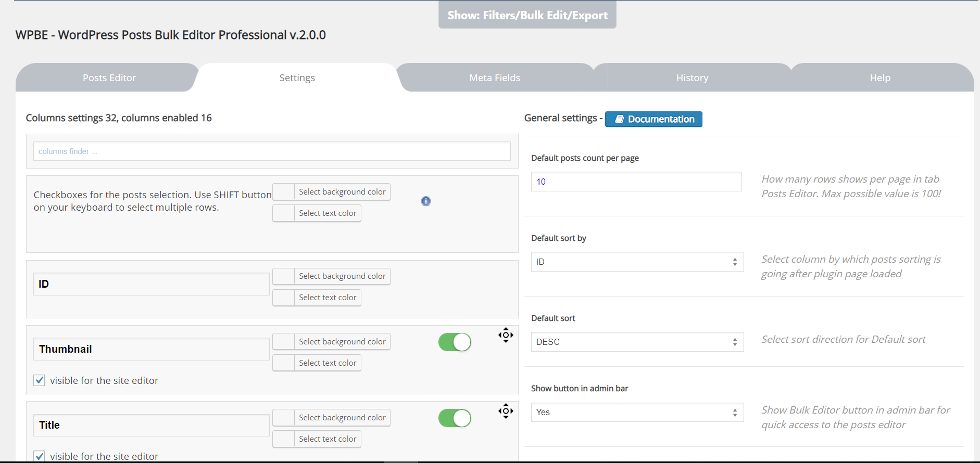Switch to the Posts Editor tab
This screenshot has height=463, width=980.
tap(109, 78)
